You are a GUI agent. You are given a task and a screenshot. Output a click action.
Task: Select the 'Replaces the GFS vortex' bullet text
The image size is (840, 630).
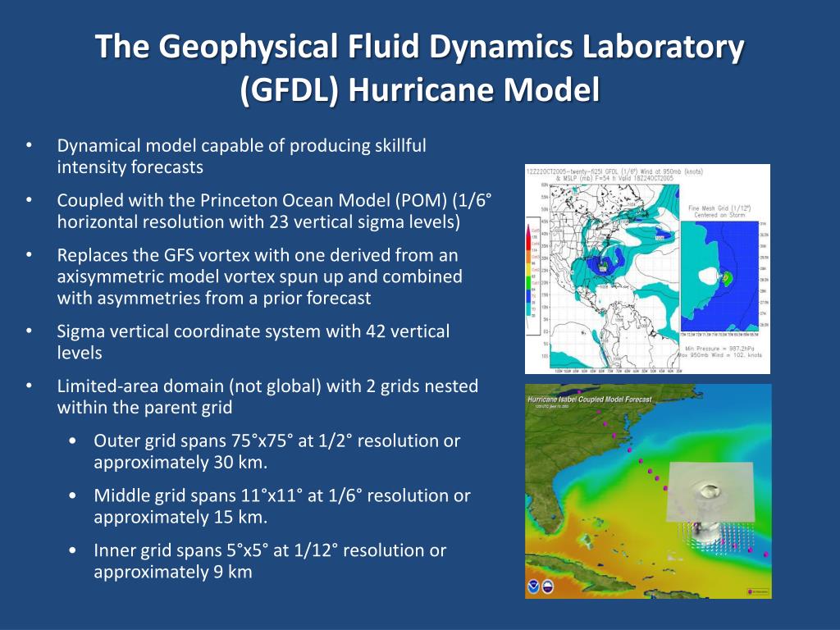pyautogui.click(x=259, y=276)
